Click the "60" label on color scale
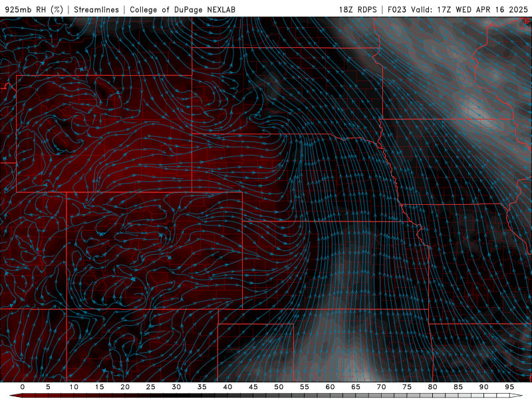Screen dimensions: 532x399 pos(330,387)
